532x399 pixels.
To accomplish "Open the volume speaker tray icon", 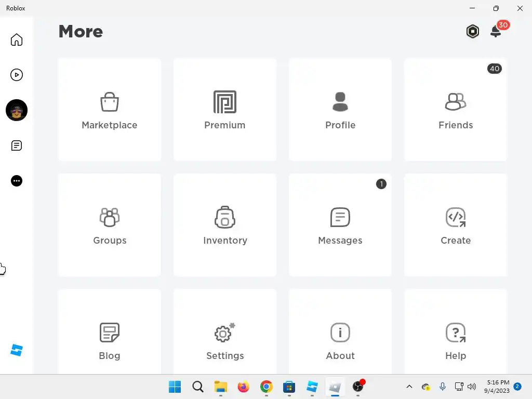I will point(472,387).
